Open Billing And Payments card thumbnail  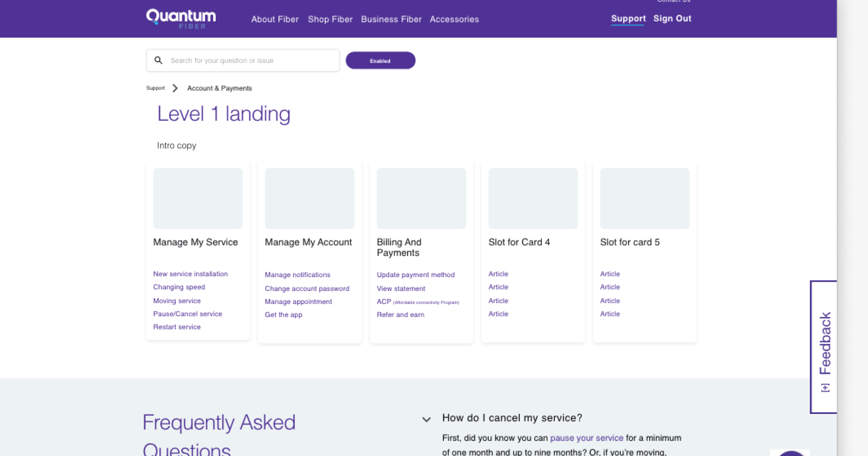(x=421, y=198)
